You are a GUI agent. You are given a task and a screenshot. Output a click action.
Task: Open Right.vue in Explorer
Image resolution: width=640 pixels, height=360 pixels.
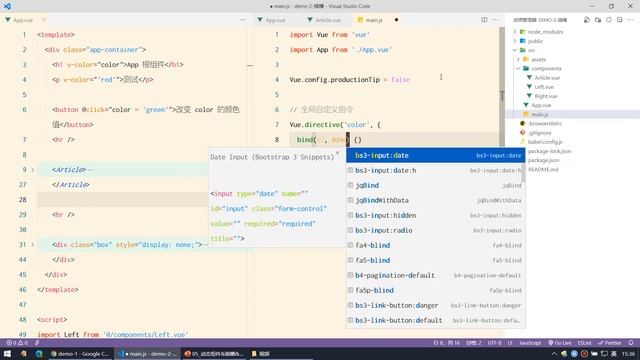(x=546, y=96)
